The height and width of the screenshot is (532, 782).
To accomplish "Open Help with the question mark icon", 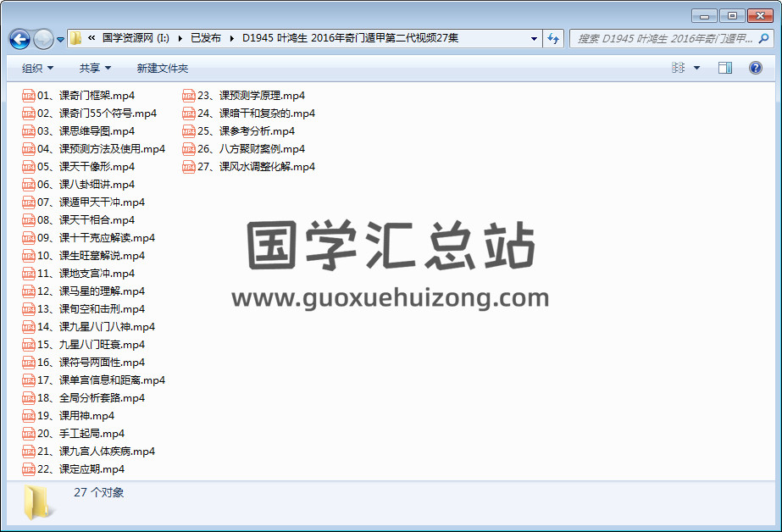I will coord(756,68).
